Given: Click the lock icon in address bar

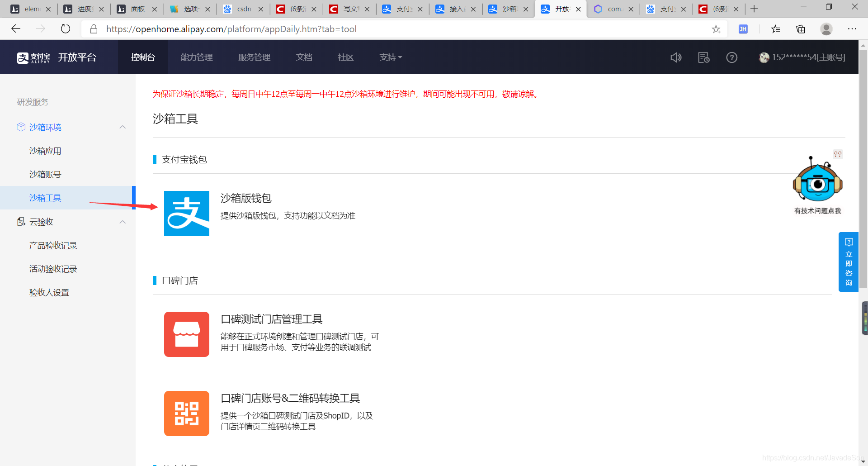Looking at the screenshot, I should pos(94,29).
